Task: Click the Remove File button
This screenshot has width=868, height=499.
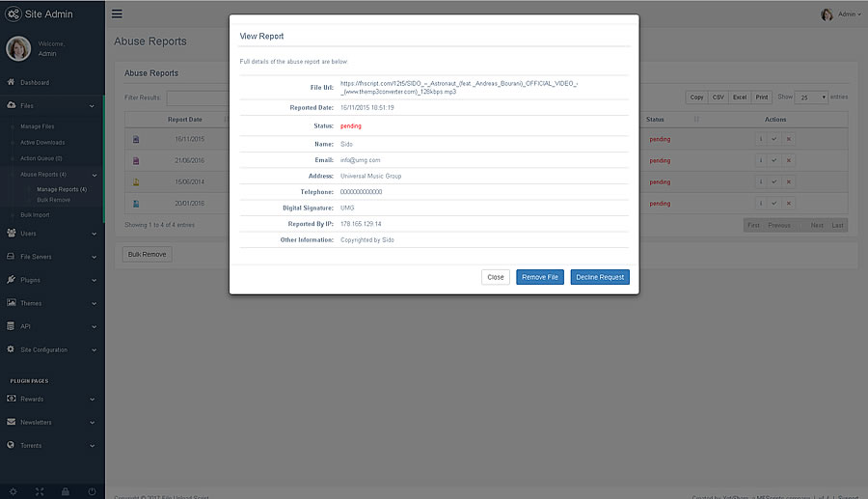Action: 540,277
